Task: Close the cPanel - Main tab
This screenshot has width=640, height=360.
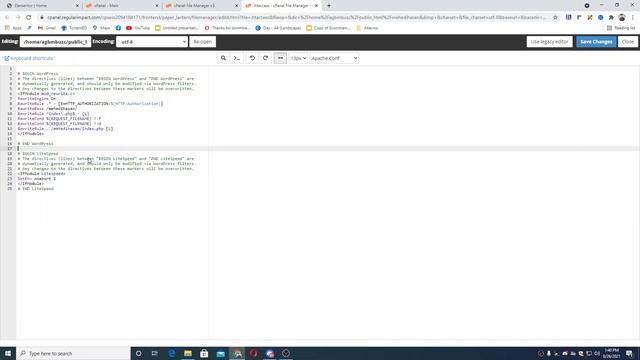Action: pos(157,6)
